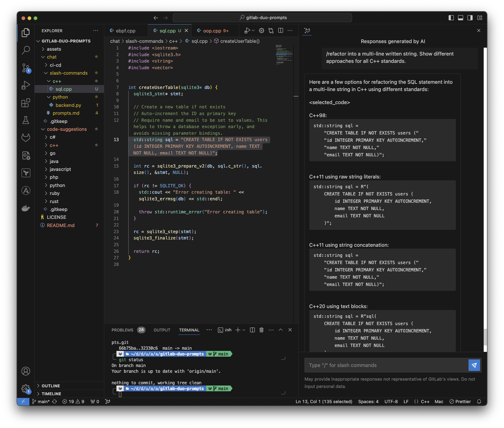Open the editor settings gear icon
The height and width of the screenshot is (428, 504).
tap(261, 30)
